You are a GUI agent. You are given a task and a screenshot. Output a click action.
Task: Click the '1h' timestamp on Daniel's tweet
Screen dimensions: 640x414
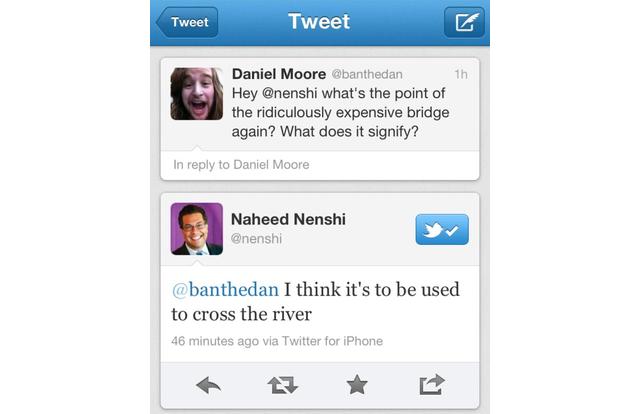(x=460, y=74)
